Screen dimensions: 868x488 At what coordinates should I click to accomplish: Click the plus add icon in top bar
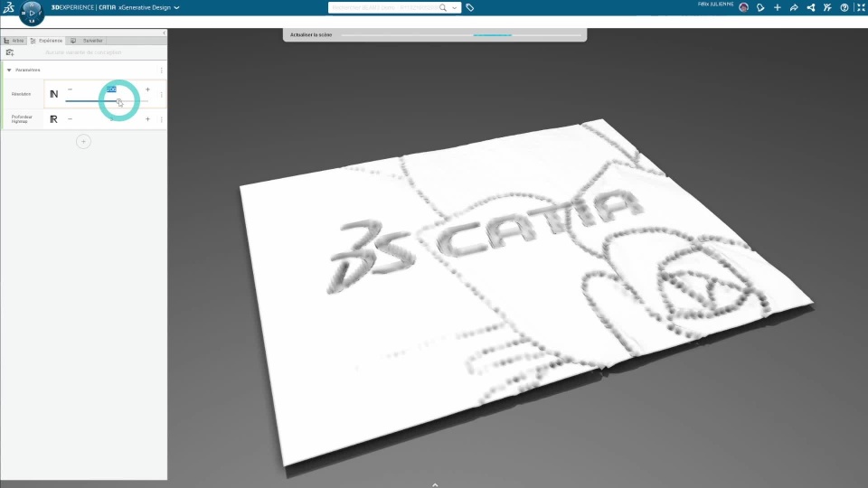(778, 8)
